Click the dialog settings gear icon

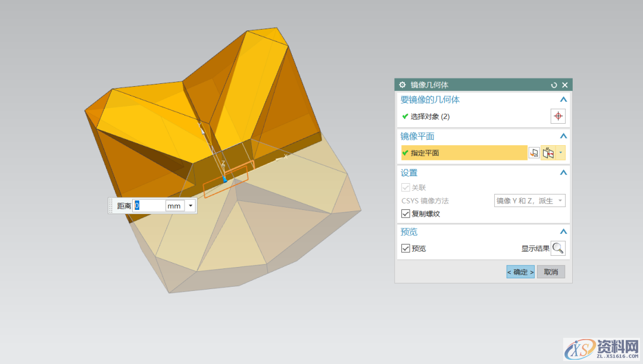coord(401,84)
